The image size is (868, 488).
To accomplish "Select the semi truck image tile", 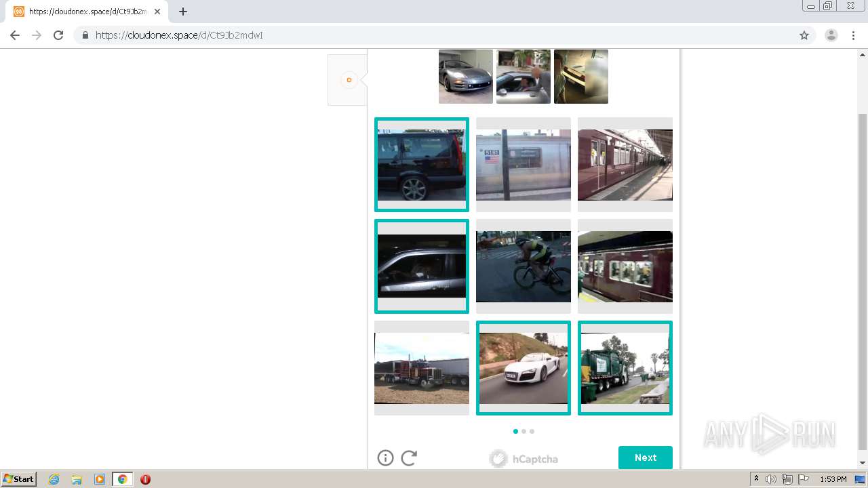I will (x=422, y=368).
